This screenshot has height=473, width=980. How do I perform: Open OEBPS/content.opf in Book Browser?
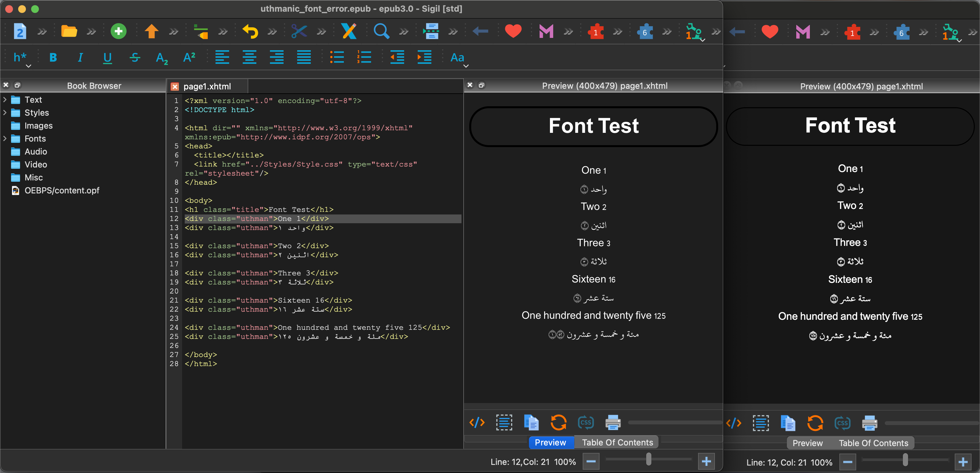[x=62, y=190]
